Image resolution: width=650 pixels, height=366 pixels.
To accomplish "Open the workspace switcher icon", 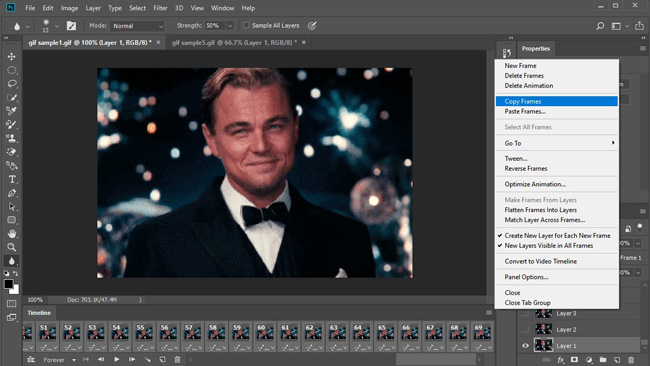I will pos(616,26).
